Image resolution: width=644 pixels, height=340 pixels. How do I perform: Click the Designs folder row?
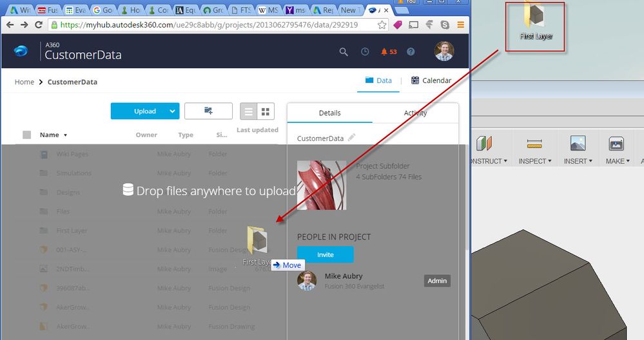pos(146,193)
